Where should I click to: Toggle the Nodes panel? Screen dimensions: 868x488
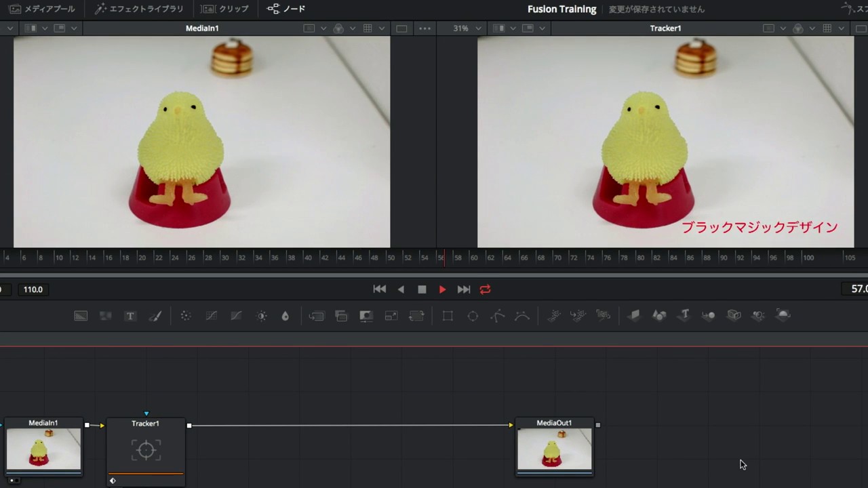(x=286, y=9)
